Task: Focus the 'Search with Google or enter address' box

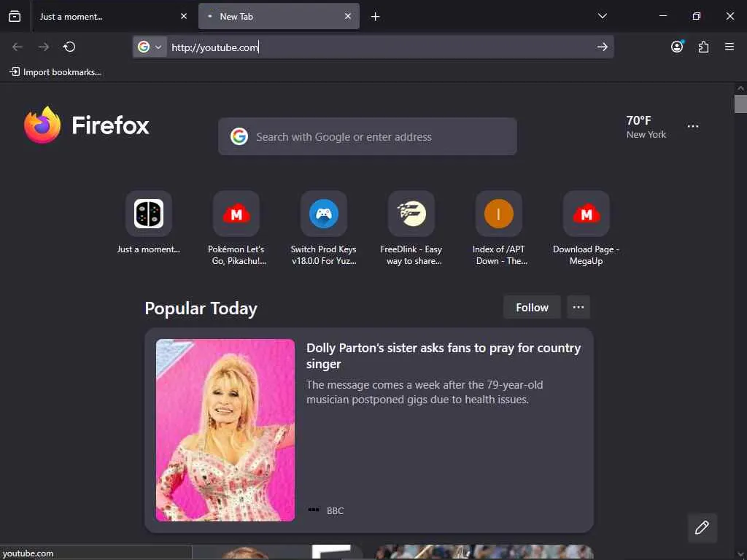Action: (368, 136)
